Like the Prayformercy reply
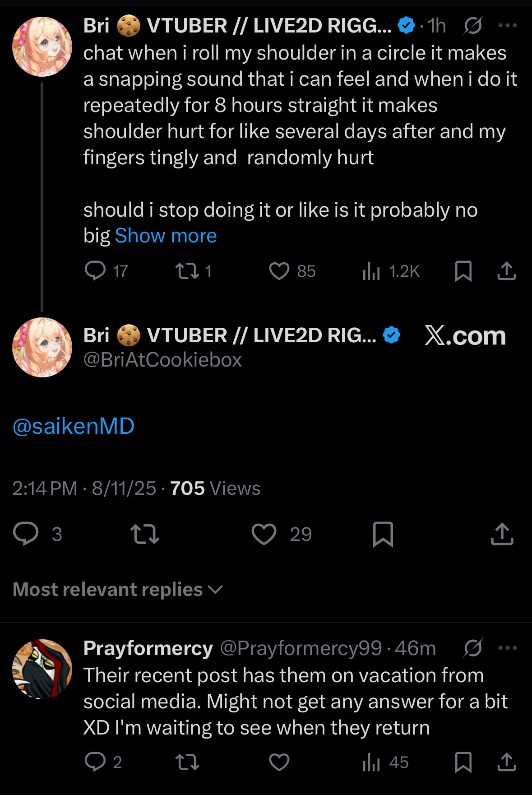 pyautogui.click(x=279, y=762)
